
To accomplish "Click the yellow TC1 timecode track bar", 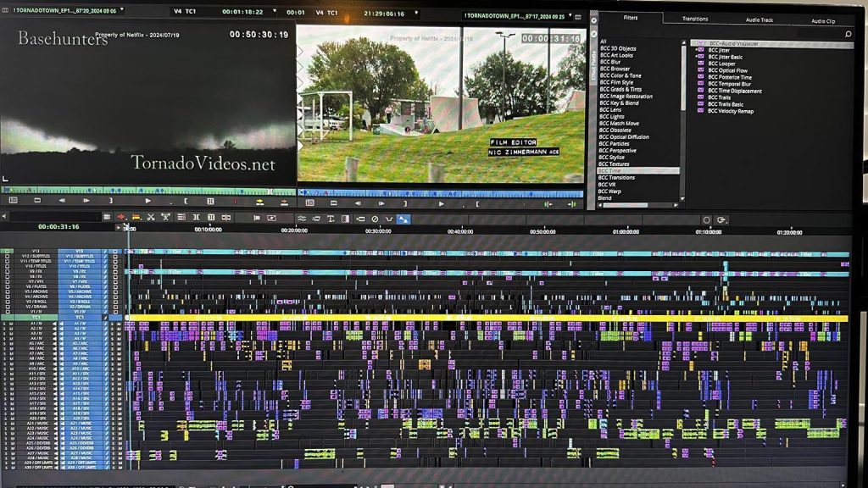I will 483,318.
